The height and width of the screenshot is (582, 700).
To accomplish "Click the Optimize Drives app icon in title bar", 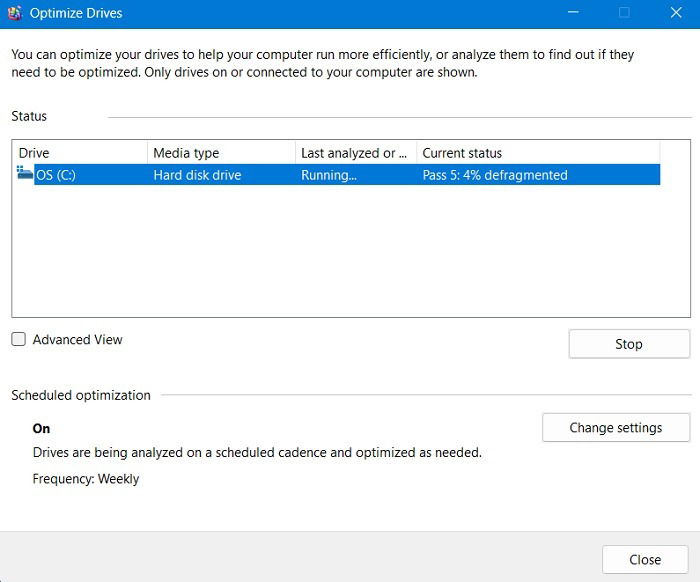I will click(x=15, y=13).
